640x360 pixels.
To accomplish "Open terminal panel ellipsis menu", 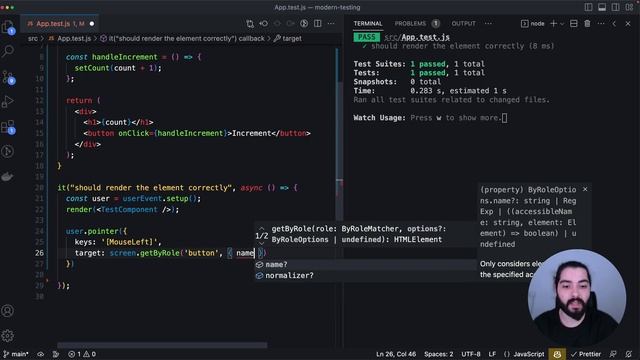I will (601, 24).
